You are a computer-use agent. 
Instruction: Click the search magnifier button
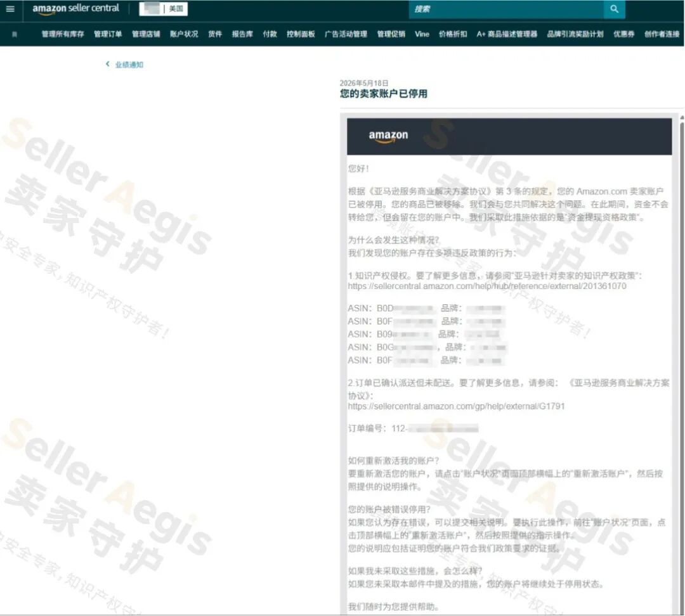pos(614,9)
